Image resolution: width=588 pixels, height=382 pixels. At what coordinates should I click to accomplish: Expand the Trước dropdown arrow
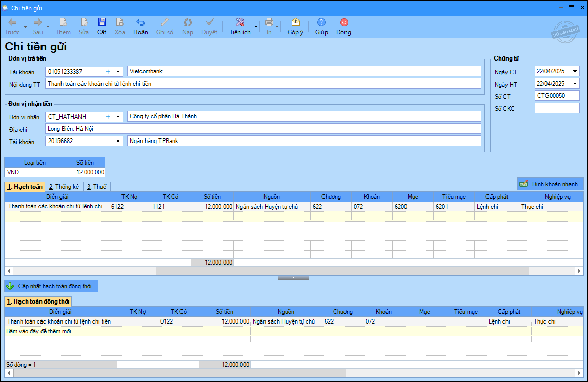pos(25,27)
